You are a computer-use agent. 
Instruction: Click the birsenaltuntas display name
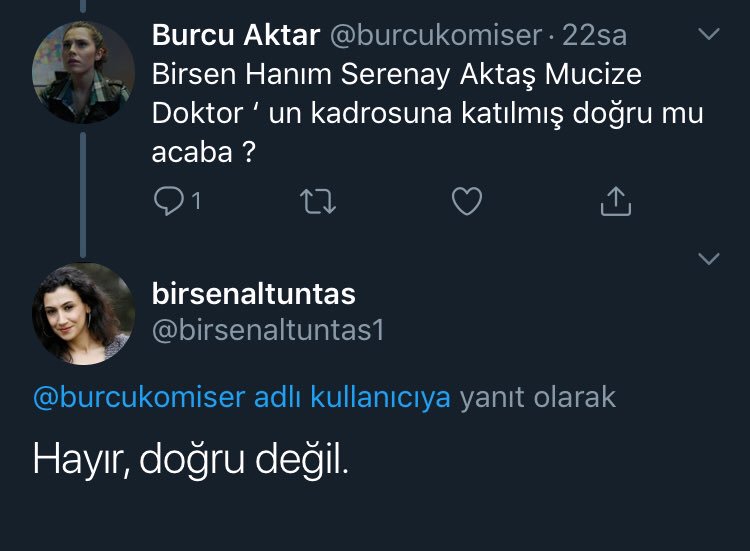[x=253, y=294]
